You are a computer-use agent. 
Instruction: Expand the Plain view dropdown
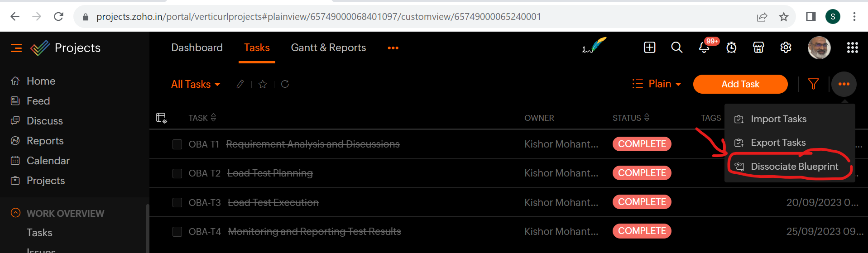[x=657, y=84]
